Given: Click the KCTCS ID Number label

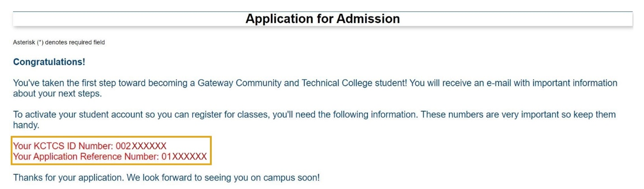Looking at the screenshot, I should coord(63,146).
